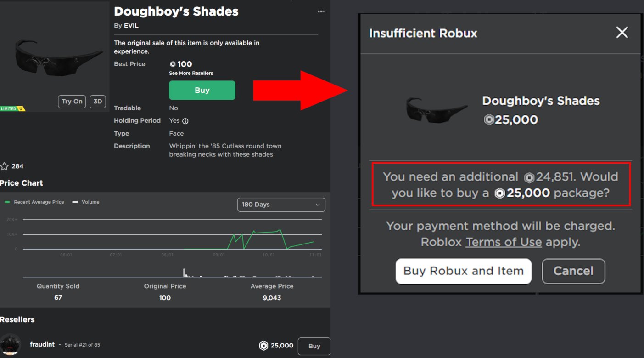
Task: Click the Volume legend entry
Action: point(86,202)
